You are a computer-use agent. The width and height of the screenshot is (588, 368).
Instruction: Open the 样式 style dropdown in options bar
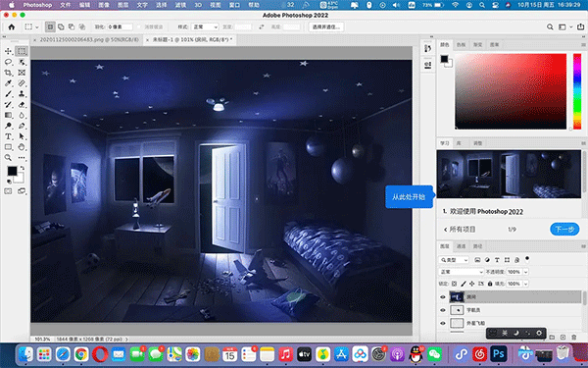(x=205, y=27)
